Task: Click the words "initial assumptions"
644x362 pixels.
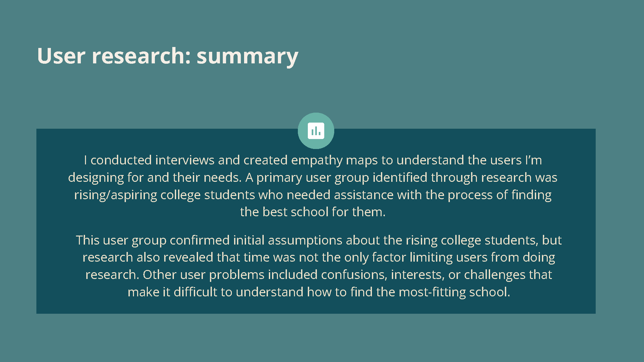Action: (x=288, y=240)
